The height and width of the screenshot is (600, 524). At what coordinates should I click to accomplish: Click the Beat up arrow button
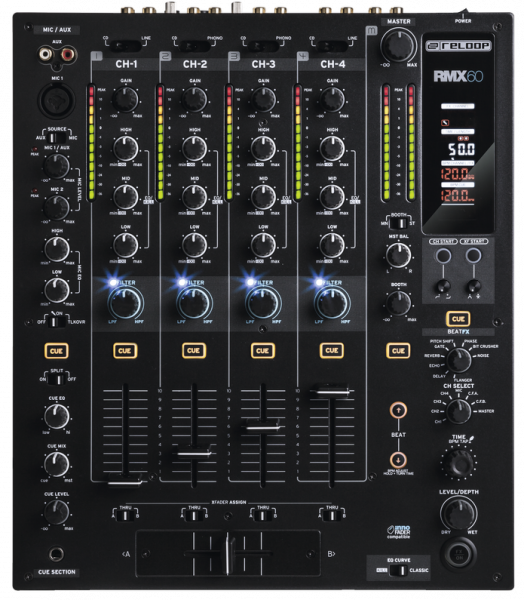pyautogui.click(x=398, y=410)
